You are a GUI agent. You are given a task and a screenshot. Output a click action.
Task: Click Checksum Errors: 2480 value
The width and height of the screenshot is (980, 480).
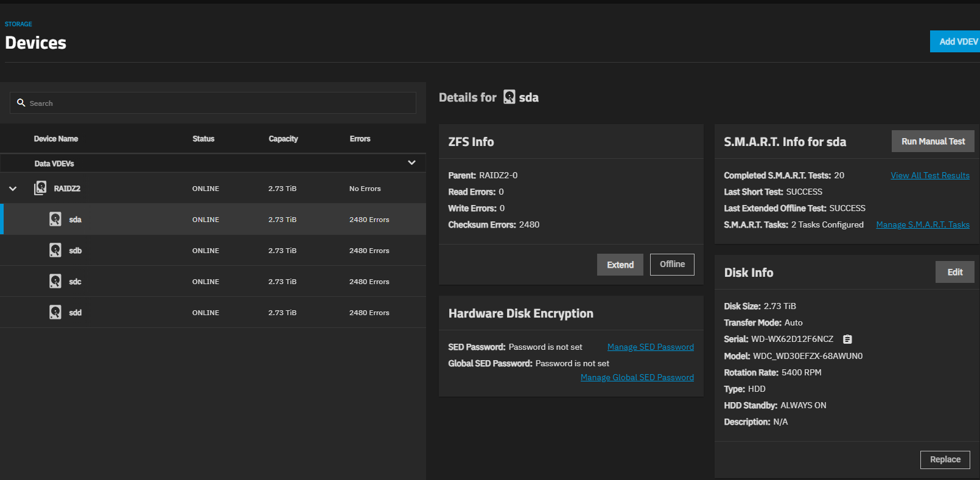[529, 224]
